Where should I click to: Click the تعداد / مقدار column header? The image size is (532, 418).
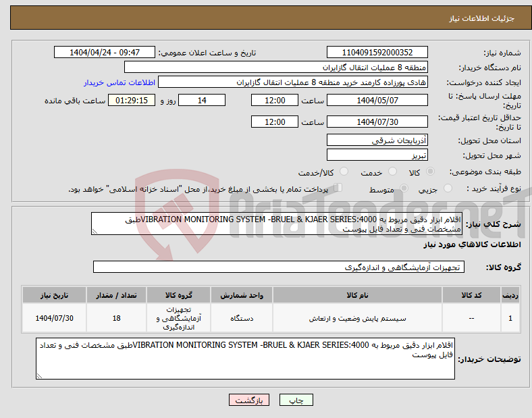click(x=116, y=295)
